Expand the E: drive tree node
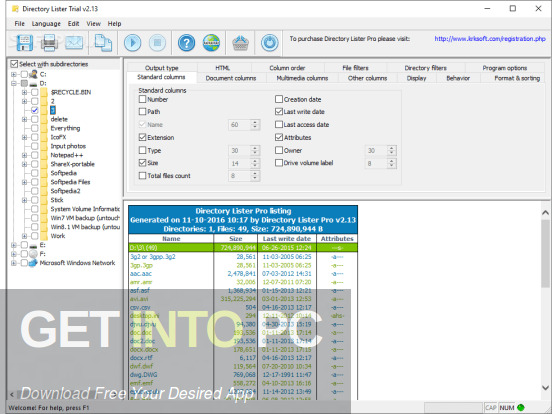Image resolution: width=552 pixels, height=414 pixels. point(14,245)
